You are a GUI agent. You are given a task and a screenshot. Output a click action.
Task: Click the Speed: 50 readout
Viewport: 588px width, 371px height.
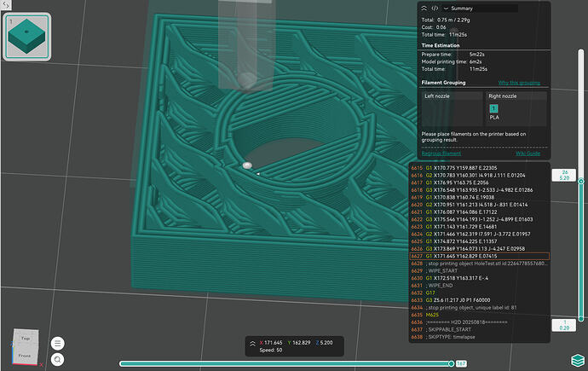(x=271, y=351)
